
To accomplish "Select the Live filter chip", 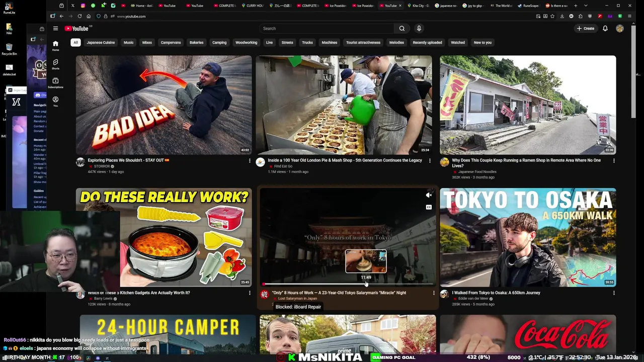I will pyautogui.click(x=269, y=43).
